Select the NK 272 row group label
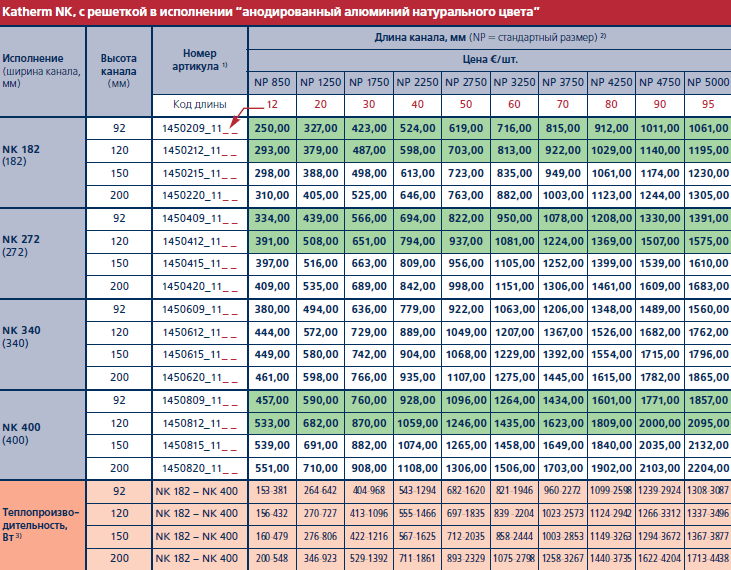The width and height of the screenshot is (731, 570). pos(43,253)
